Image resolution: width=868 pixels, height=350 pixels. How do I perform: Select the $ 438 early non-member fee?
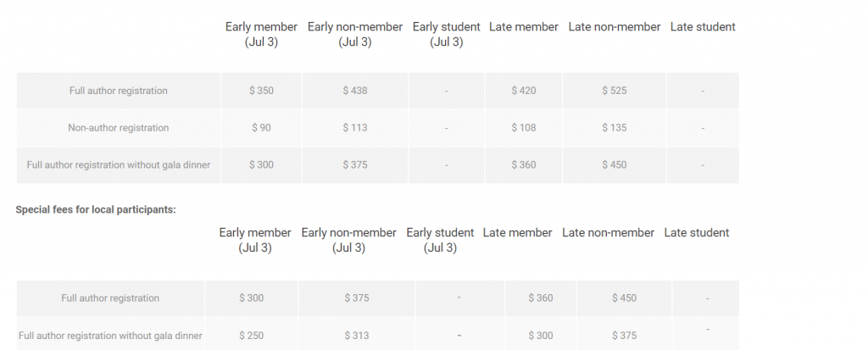point(355,91)
